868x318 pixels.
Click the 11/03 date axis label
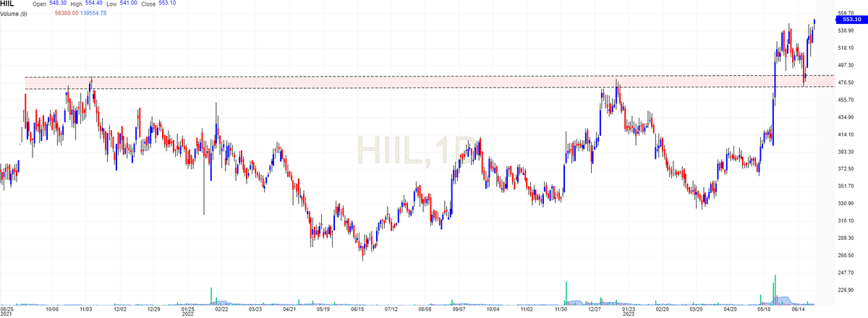point(86,309)
